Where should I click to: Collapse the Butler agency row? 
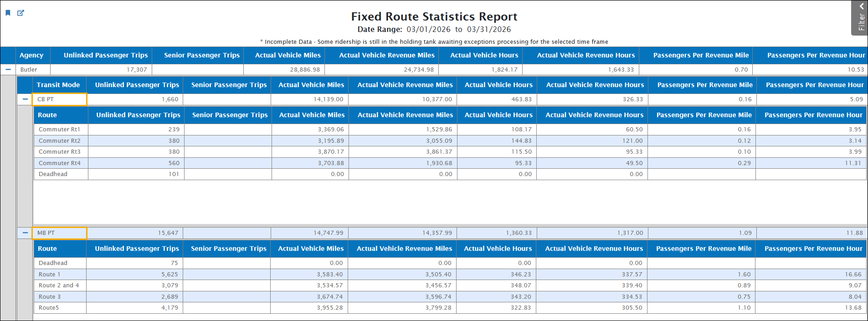(8, 70)
